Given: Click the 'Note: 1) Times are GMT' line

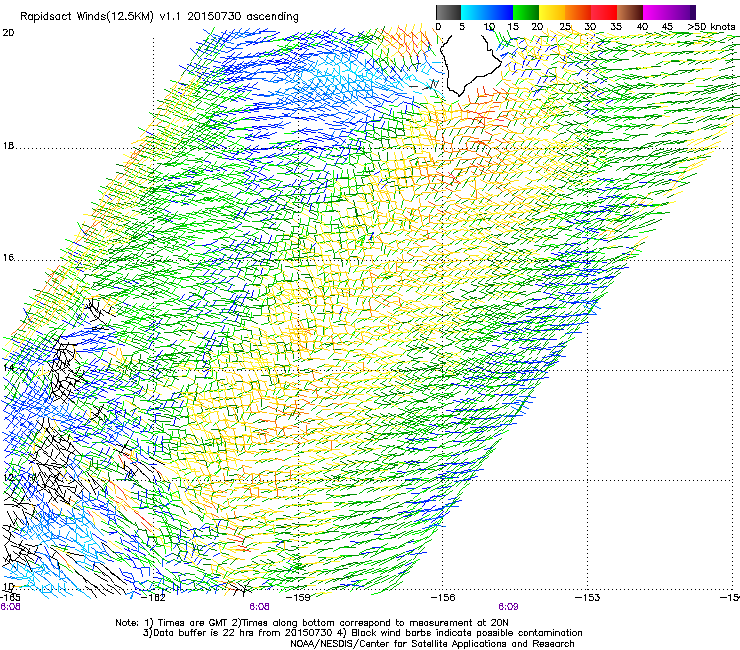Looking at the screenshot, I should coord(311,623).
